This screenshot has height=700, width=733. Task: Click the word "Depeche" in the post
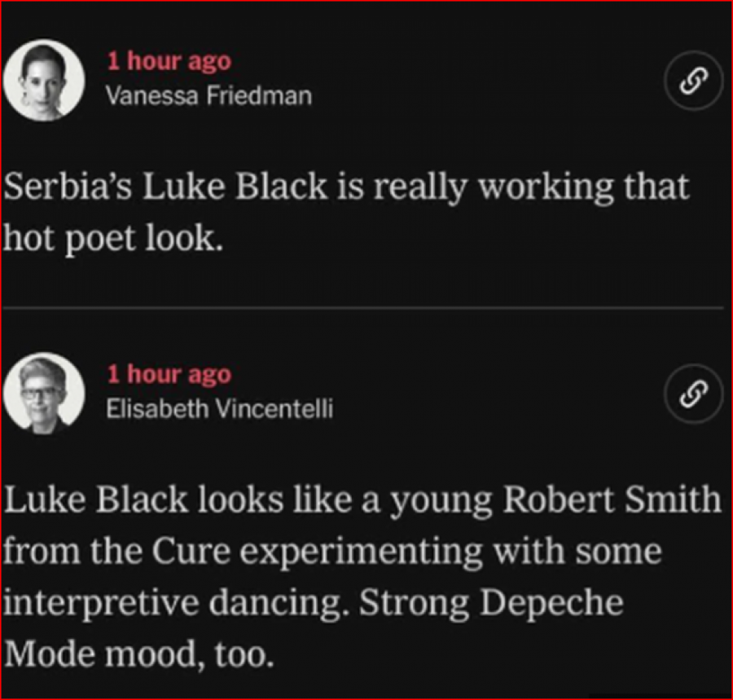[x=551, y=604]
